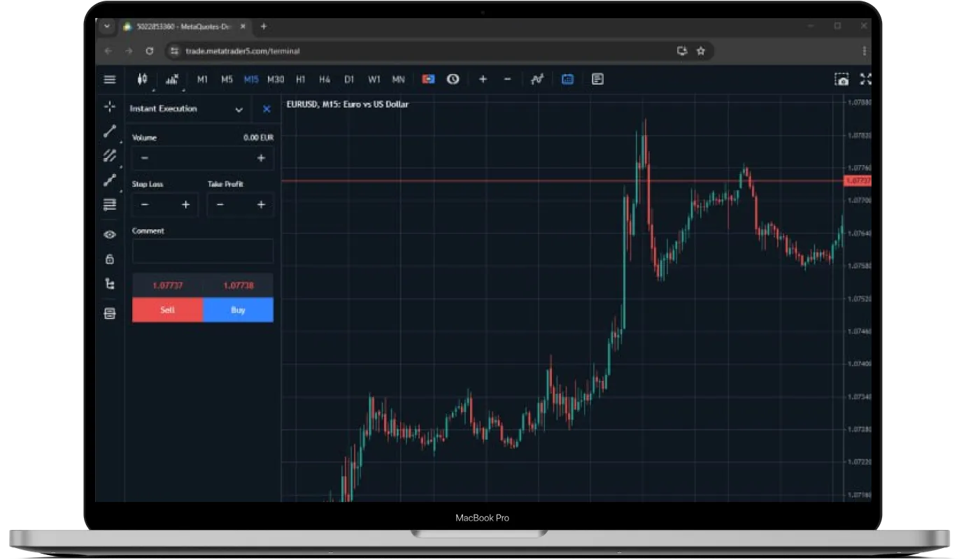This screenshot has height=560, width=959.
Task: Open the candlestick chart type dropdown
Action: (143, 80)
